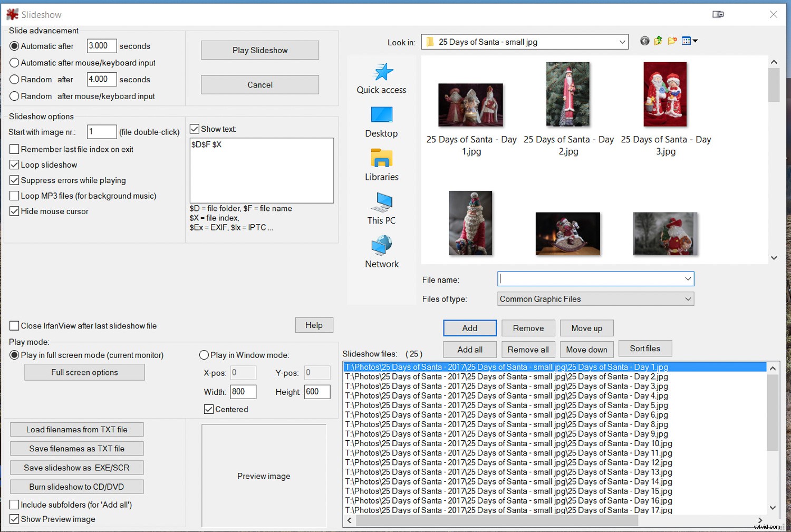
Task: Open the view mode icon menu
Action: click(x=689, y=41)
